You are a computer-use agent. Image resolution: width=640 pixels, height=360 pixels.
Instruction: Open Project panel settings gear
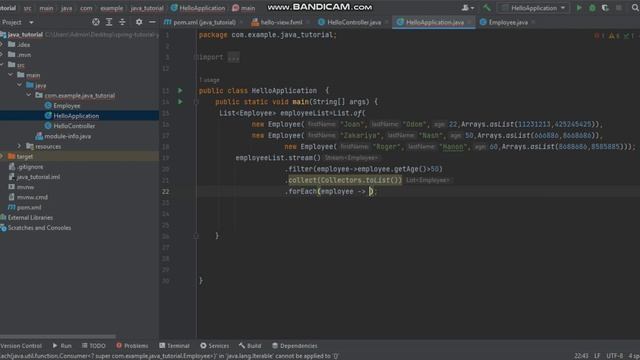[x=139, y=22]
